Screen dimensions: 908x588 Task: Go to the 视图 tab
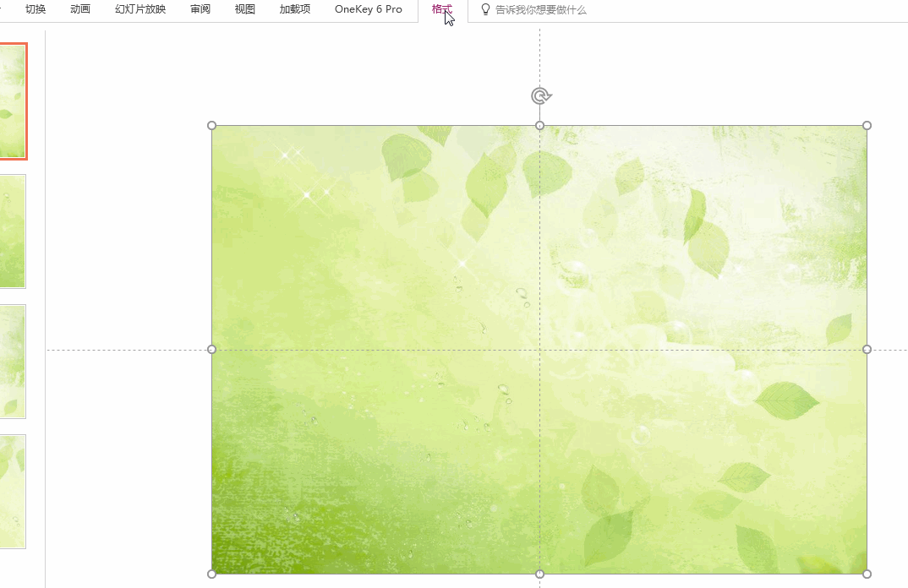tap(245, 9)
